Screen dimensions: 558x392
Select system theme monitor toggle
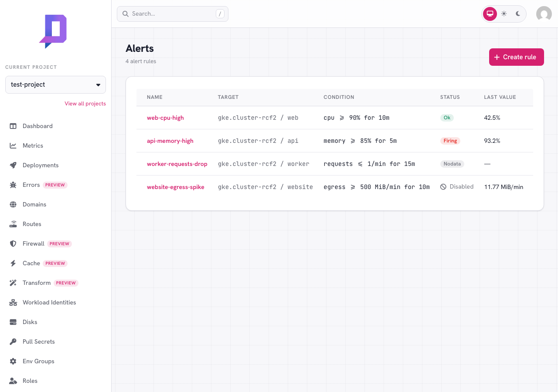[x=490, y=14]
